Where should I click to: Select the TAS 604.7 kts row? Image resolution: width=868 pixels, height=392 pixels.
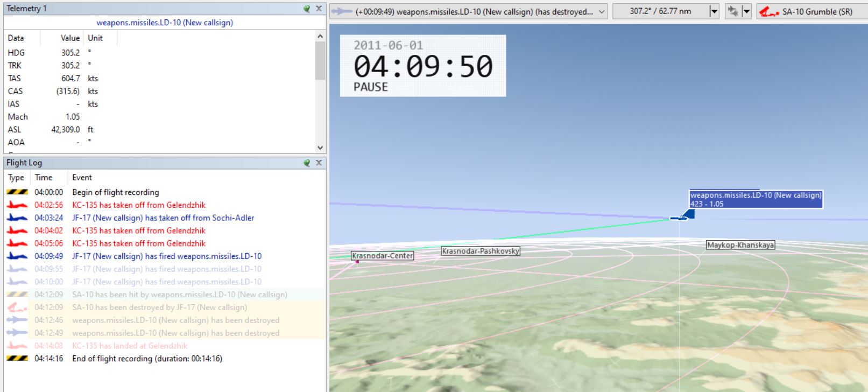[160, 79]
